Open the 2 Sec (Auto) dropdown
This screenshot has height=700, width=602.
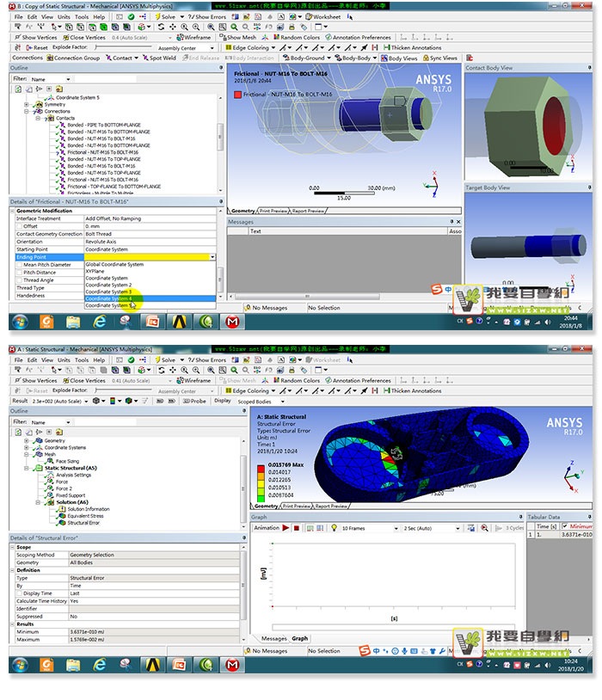(458, 528)
